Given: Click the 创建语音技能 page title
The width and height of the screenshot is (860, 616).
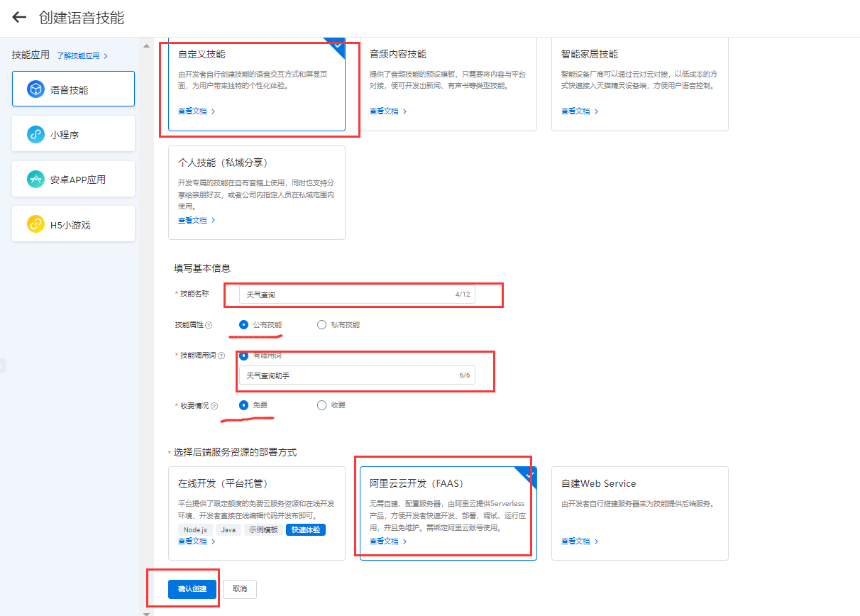Looking at the screenshot, I should coord(82,18).
